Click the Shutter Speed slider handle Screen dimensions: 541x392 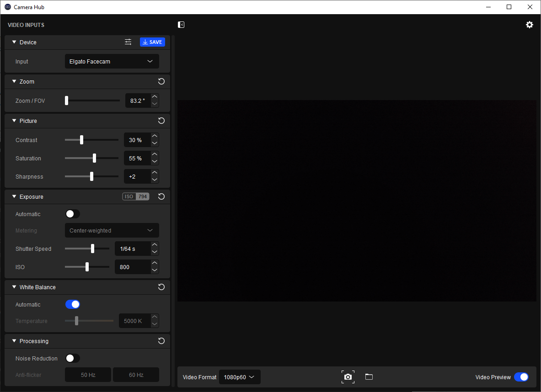(92, 248)
